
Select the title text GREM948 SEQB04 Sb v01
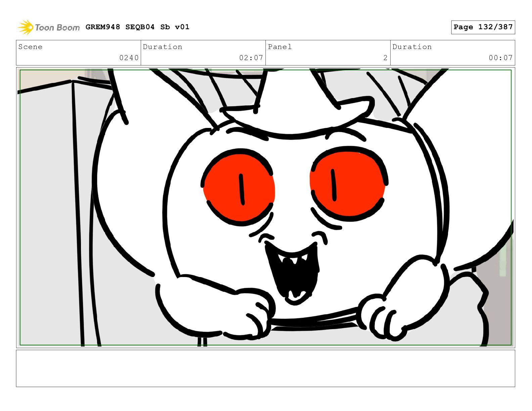(137, 27)
